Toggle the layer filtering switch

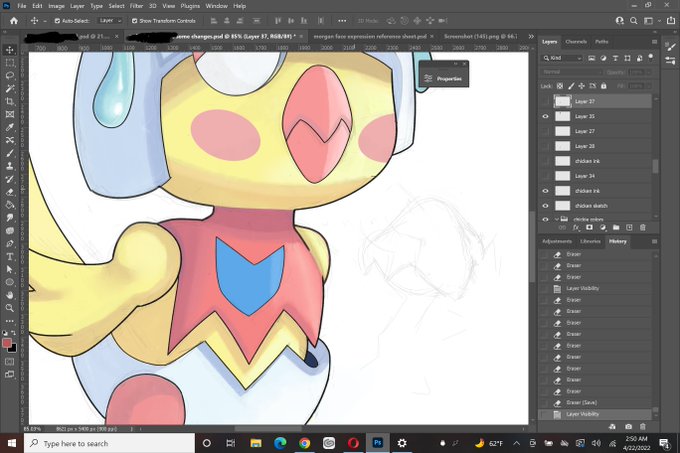coord(650,57)
